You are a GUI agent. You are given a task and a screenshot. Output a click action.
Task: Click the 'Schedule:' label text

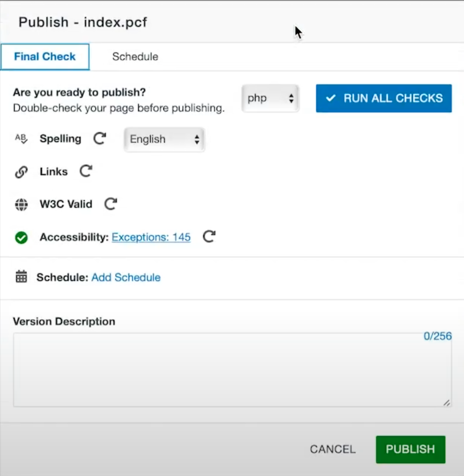(x=63, y=277)
